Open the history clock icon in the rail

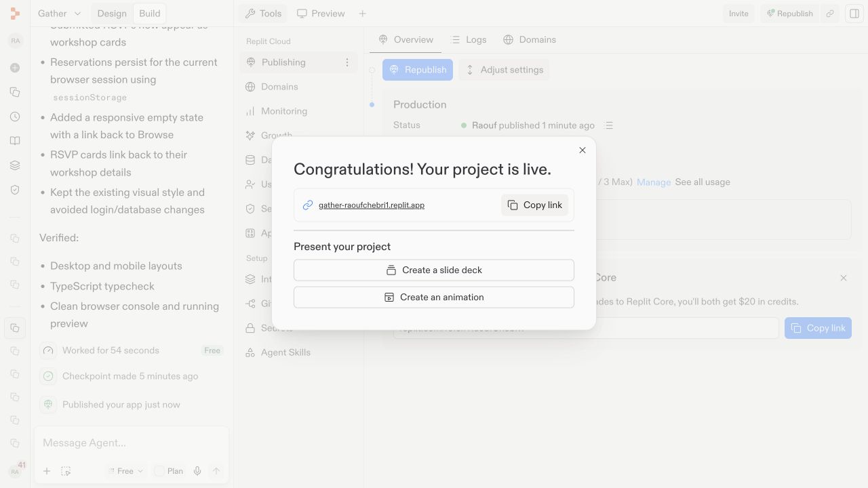click(15, 117)
